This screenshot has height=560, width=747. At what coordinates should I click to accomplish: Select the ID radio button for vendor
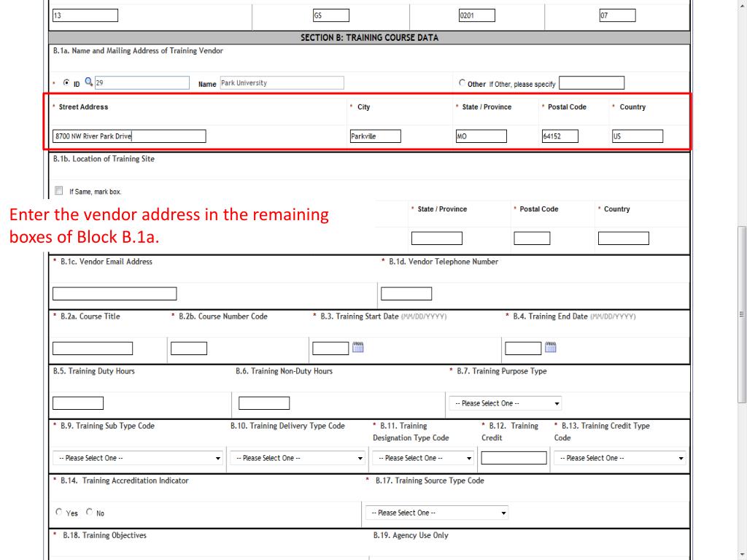click(66, 83)
